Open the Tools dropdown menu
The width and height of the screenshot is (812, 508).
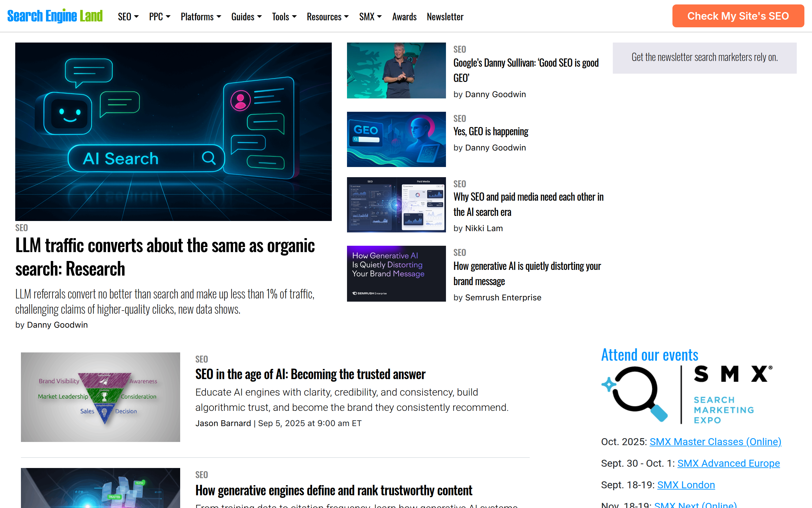[x=284, y=17]
